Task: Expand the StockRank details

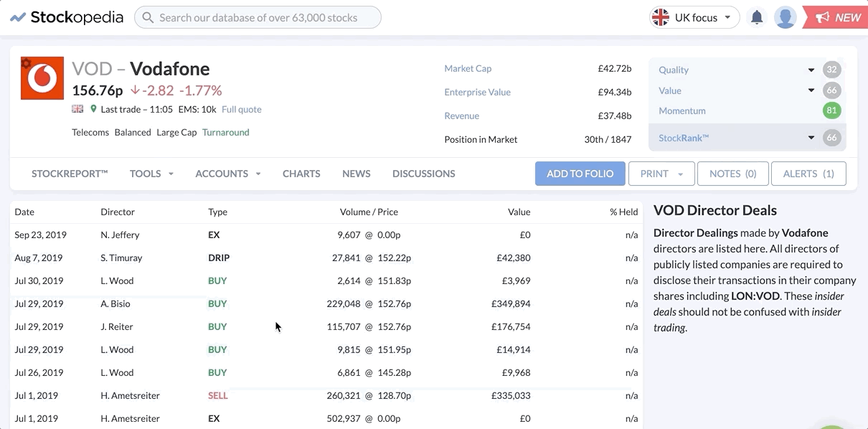Action: (x=811, y=138)
